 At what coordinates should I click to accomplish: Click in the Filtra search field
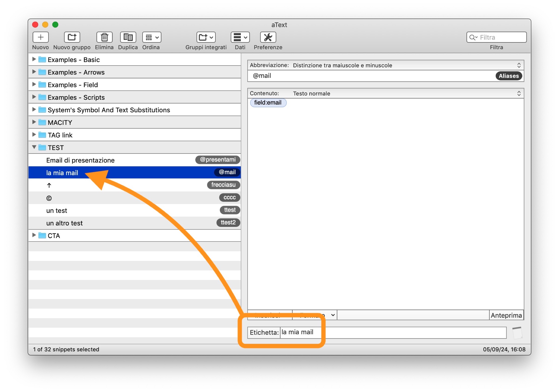pos(501,37)
